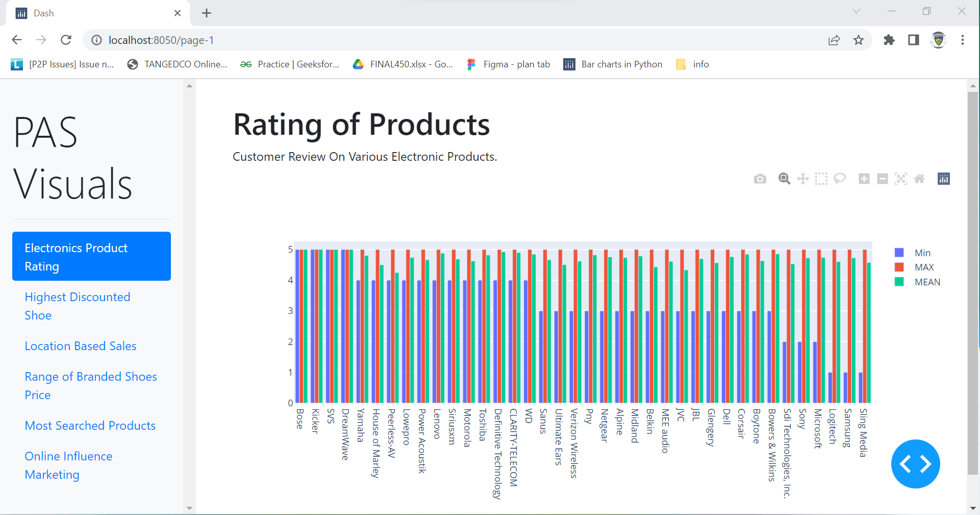Click the PAS Visuals sidebar title
The width and height of the screenshot is (980, 515).
point(73,158)
